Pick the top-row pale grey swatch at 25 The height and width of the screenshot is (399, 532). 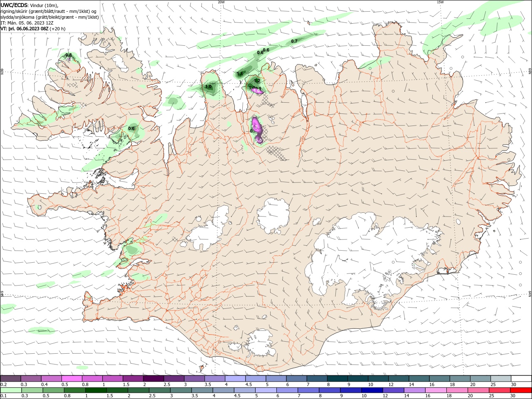(500, 379)
